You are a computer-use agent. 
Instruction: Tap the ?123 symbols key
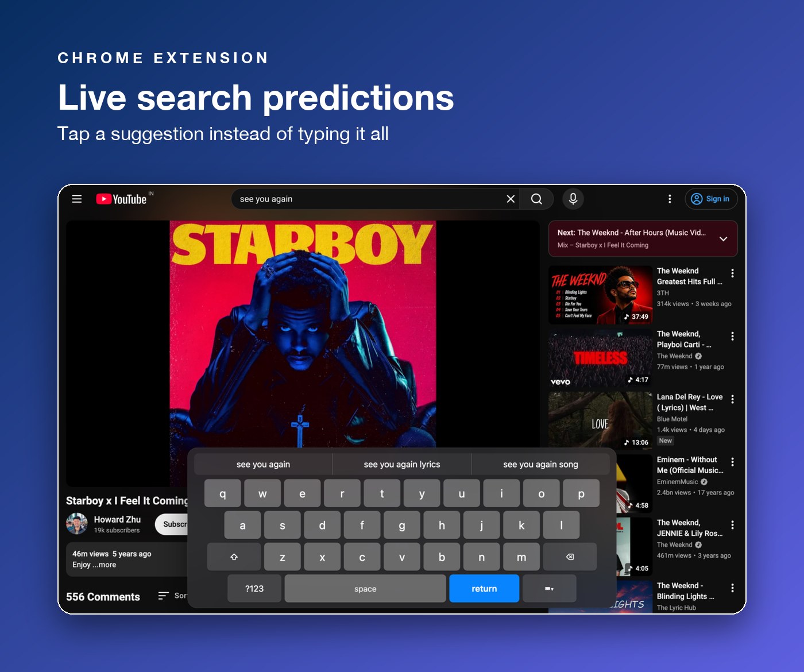click(x=254, y=589)
